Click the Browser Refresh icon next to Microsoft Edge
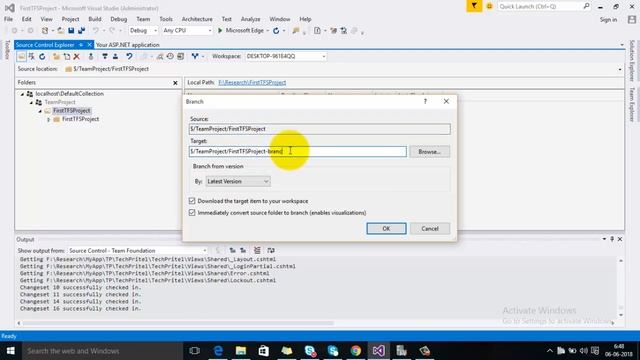 point(276,31)
